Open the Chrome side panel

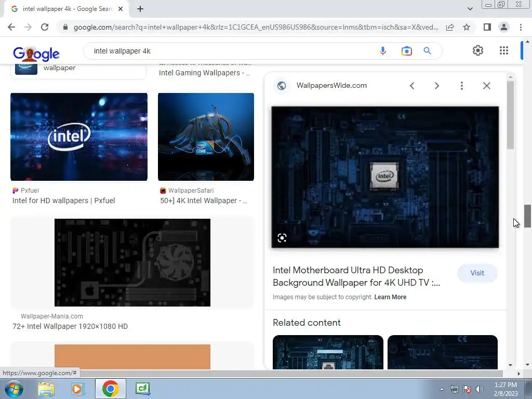tap(487, 27)
